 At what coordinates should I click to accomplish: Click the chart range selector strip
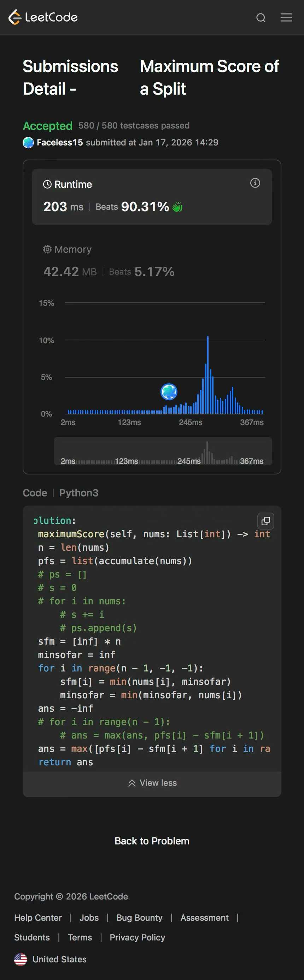[163, 451]
